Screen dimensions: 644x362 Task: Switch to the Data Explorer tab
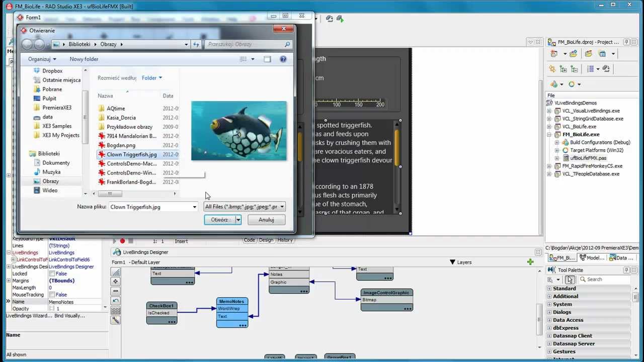point(621,257)
